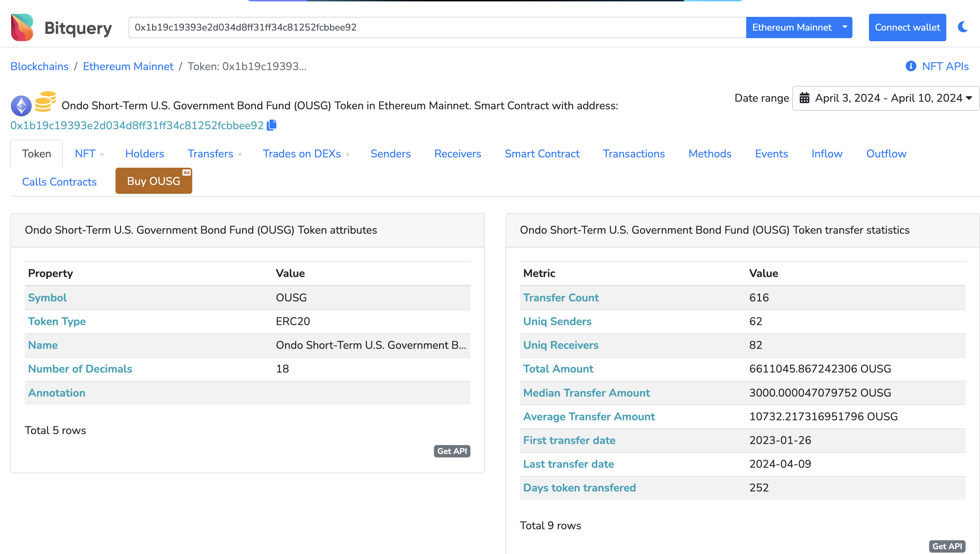Open the Transactions tab
This screenshot has height=554, width=980.
634,154
